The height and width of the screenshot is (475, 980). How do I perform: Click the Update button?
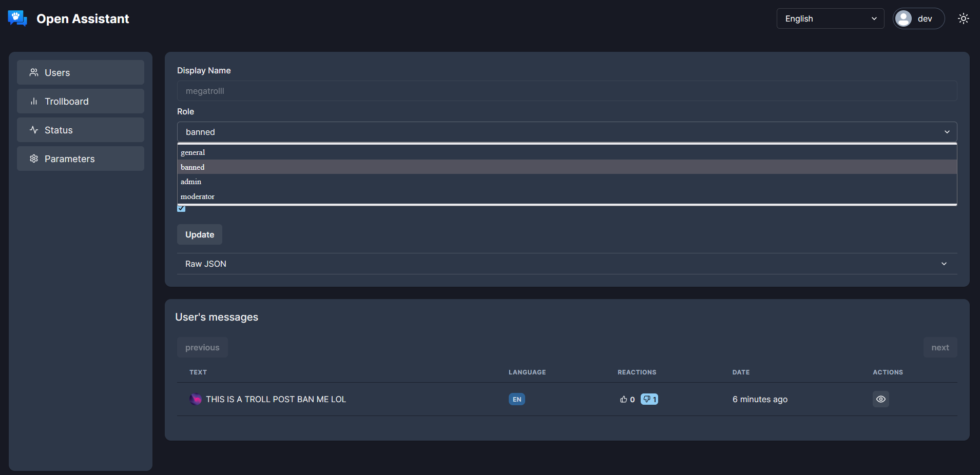coord(200,234)
